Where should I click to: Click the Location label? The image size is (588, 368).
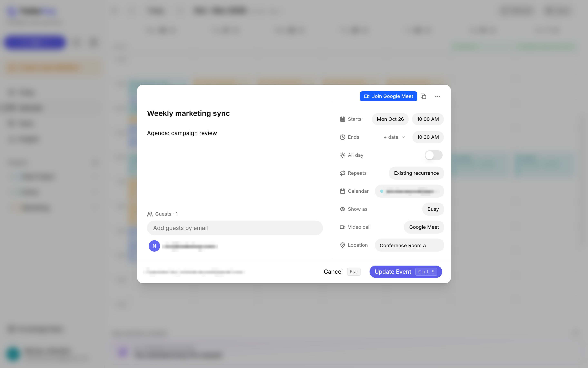pos(358,245)
